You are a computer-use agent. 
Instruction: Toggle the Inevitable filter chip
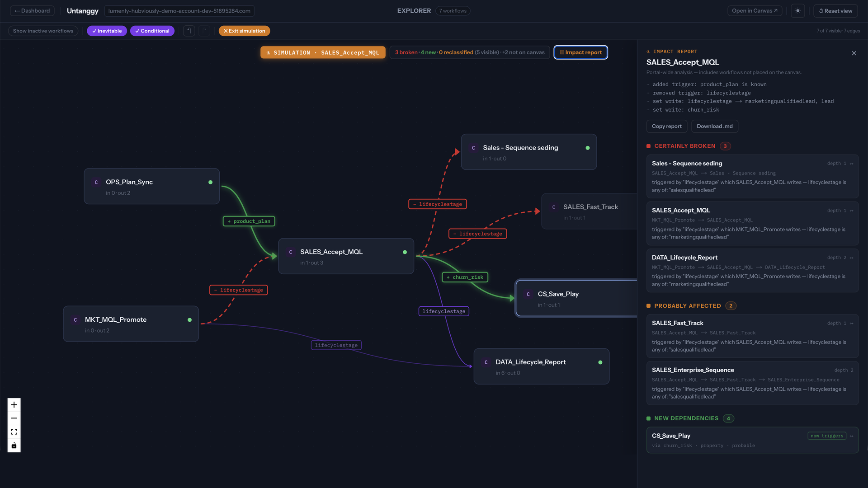107,31
